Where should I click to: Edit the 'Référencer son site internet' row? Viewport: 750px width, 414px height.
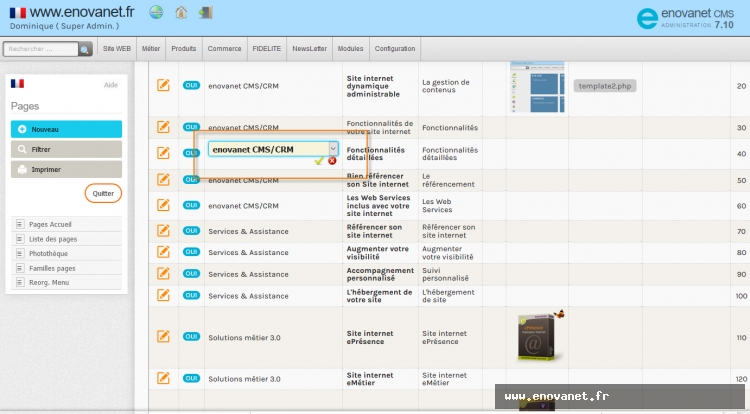pos(163,230)
